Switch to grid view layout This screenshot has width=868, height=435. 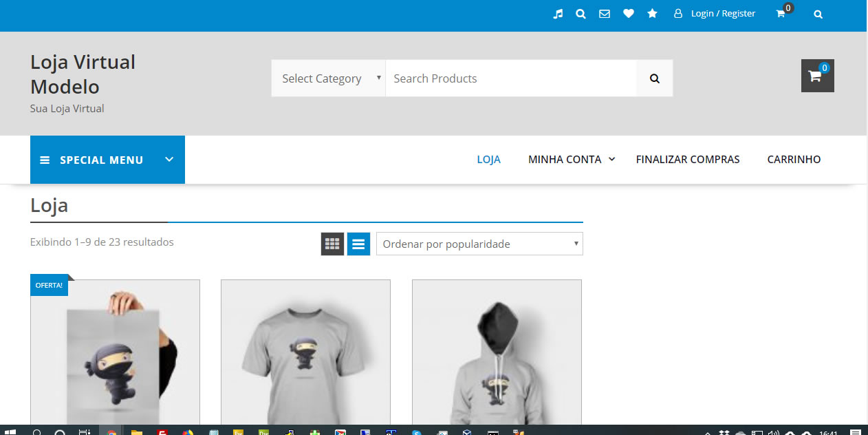(332, 244)
